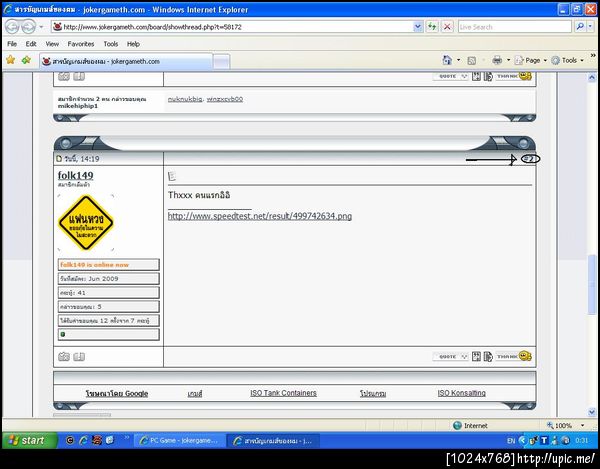Expand the Home button dropdown arrow
Image resolution: width=600 pixels, height=469 pixels.
[x=458, y=60]
